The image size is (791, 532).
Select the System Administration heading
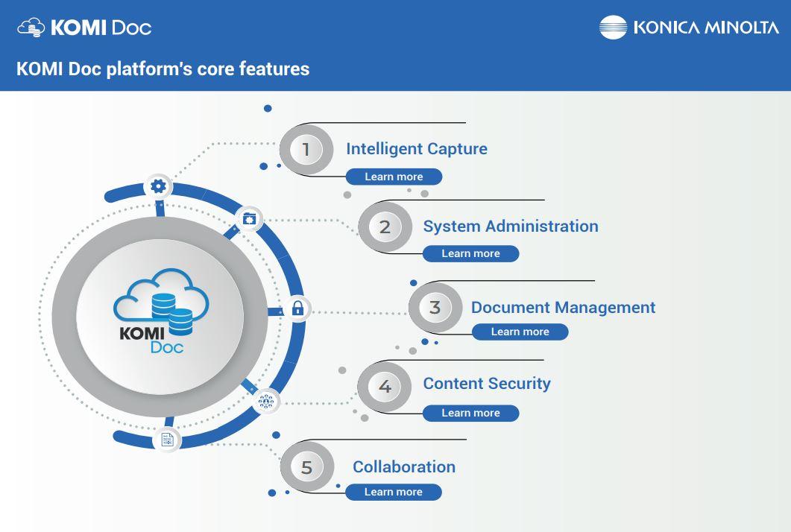pos(511,227)
